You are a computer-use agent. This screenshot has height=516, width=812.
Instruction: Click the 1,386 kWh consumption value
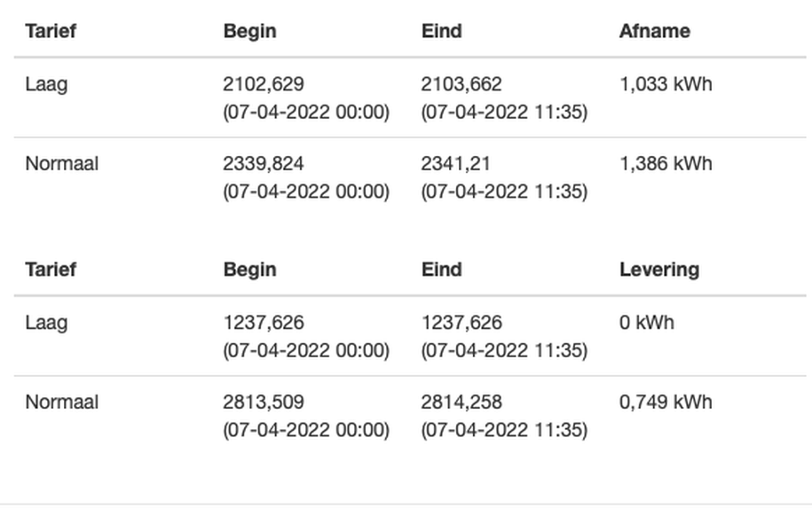point(666,164)
